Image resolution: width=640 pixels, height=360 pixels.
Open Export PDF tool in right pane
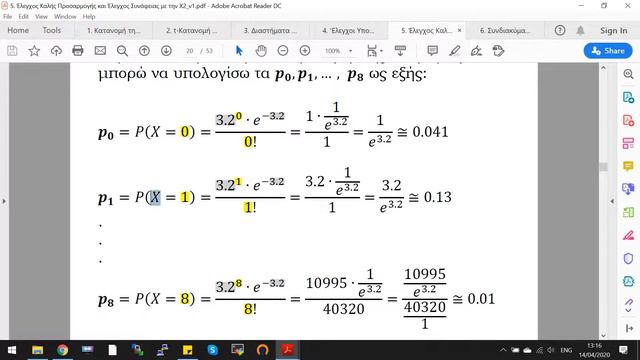(628, 98)
